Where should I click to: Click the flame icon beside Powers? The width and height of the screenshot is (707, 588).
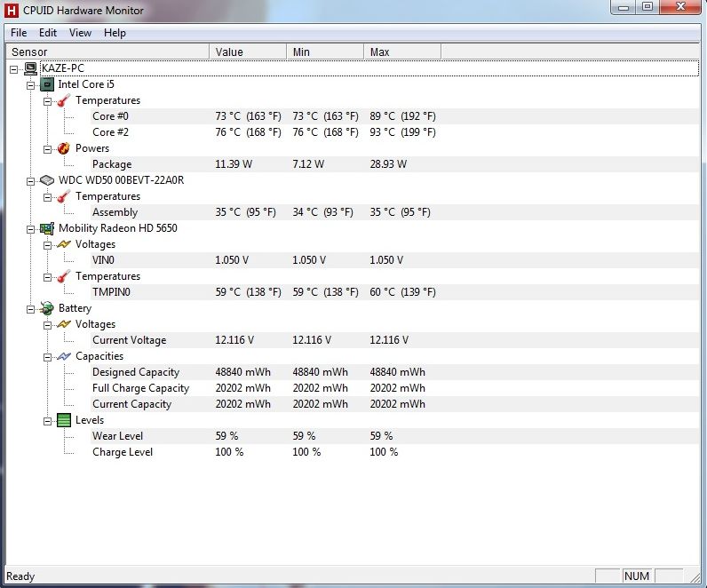pyautogui.click(x=64, y=148)
